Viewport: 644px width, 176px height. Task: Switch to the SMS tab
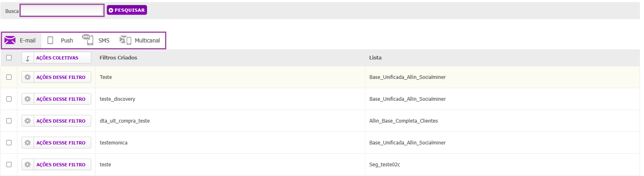pos(96,40)
